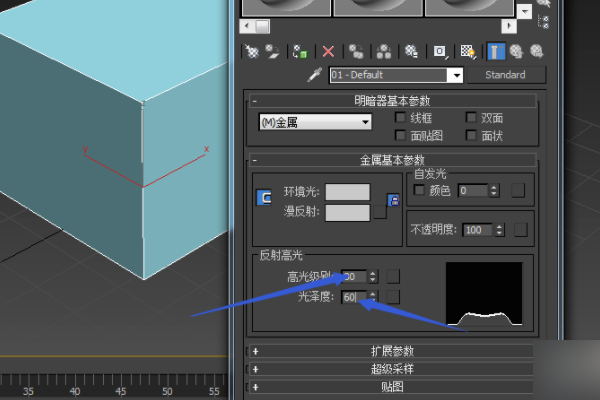Click the Make Material Copy icon
Image resolution: width=600 pixels, height=400 pixels.
tap(356, 51)
